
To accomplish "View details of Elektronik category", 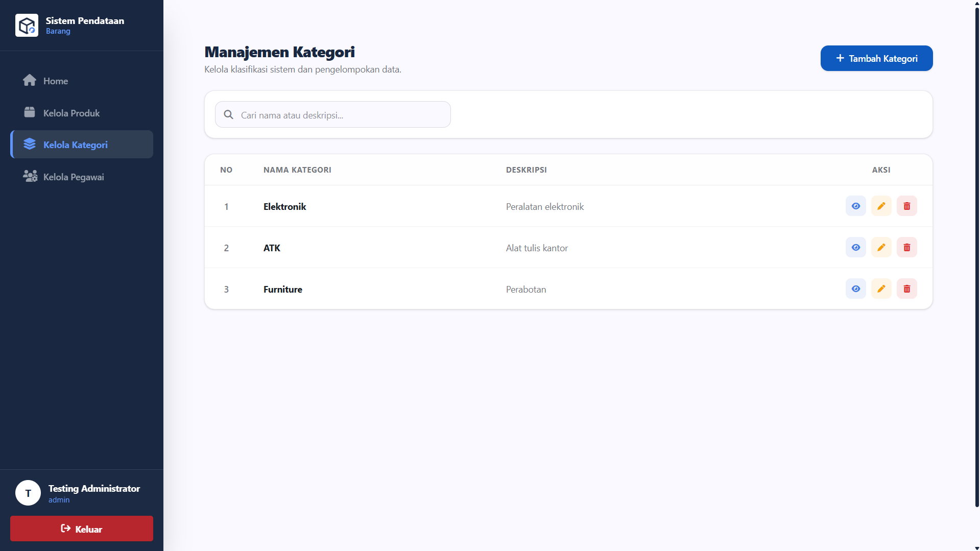I will click(x=856, y=206).
